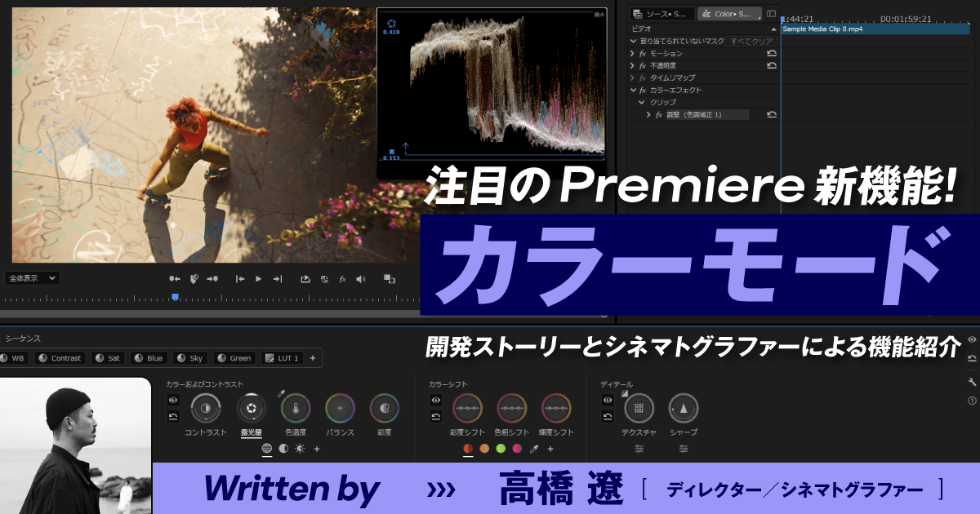The width and height of the screenshot is (980, 514).
Task: Expand the 不透明度 effect
Action: [x=632, y=65]
